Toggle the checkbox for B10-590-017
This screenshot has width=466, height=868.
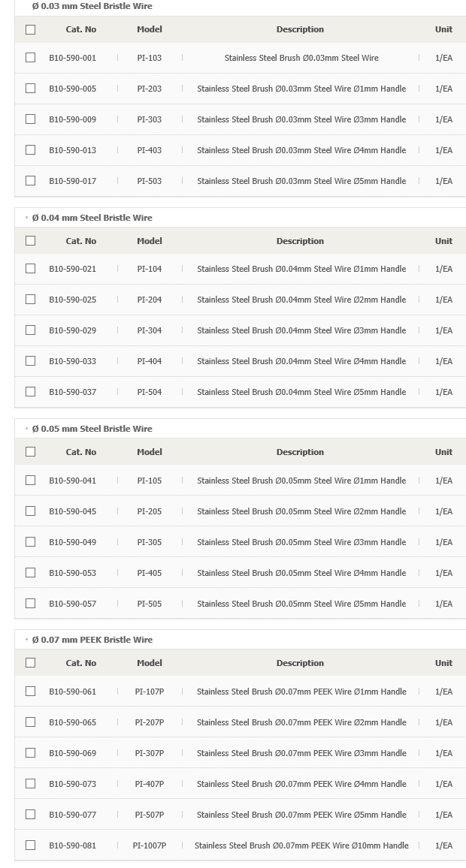(31, 180)
